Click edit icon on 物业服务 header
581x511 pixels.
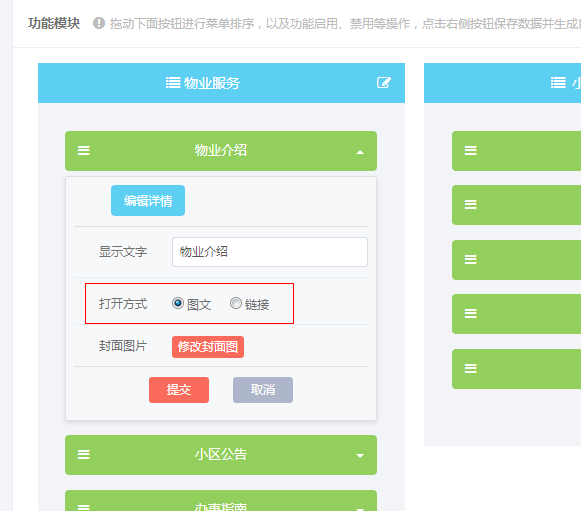coord(384,82)
